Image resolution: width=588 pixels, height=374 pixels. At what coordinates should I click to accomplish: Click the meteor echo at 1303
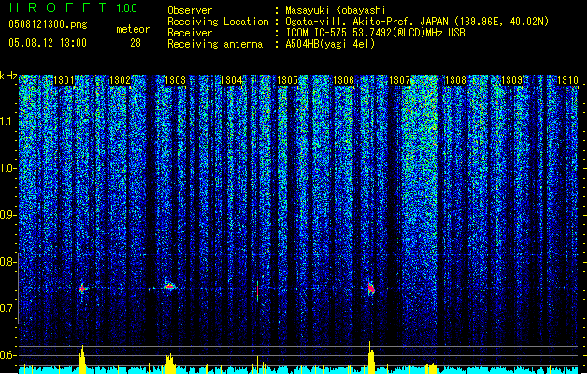170,286
